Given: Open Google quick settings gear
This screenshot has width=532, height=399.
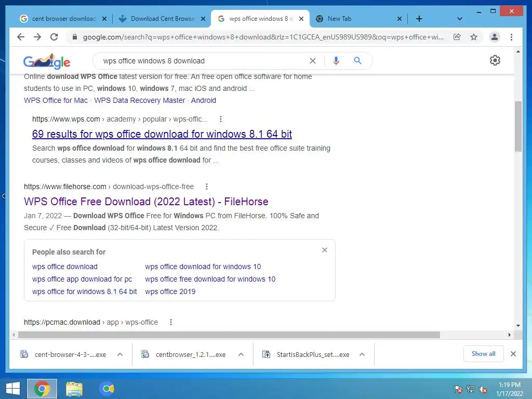Looking at the screenshot, I should coord(495,60).
